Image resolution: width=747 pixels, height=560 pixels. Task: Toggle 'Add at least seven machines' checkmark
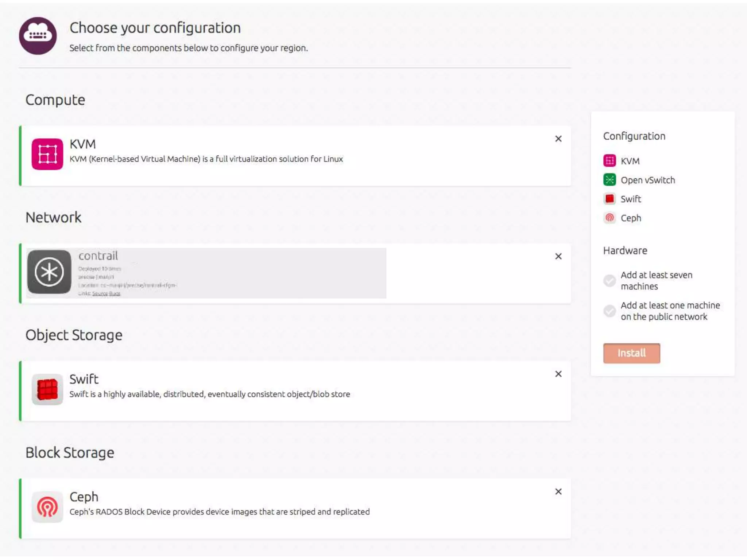pyautogui.click(x=609, y=280)
